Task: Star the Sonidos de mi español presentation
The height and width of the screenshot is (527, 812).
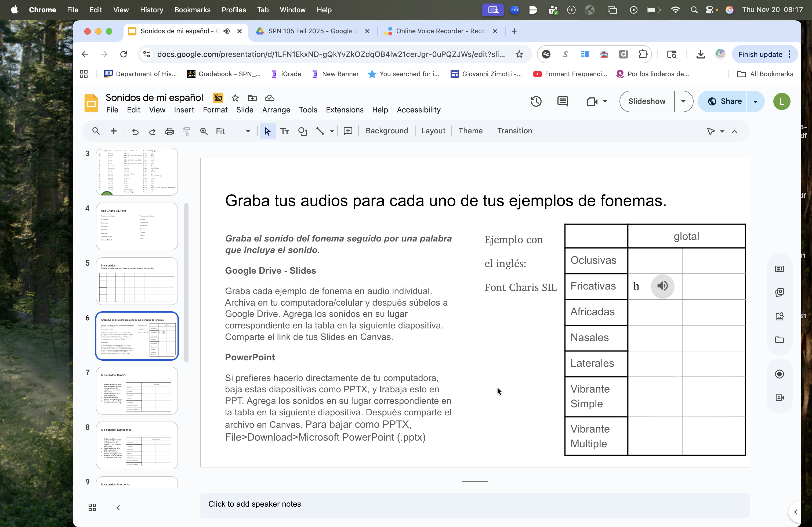Action: 235,98
